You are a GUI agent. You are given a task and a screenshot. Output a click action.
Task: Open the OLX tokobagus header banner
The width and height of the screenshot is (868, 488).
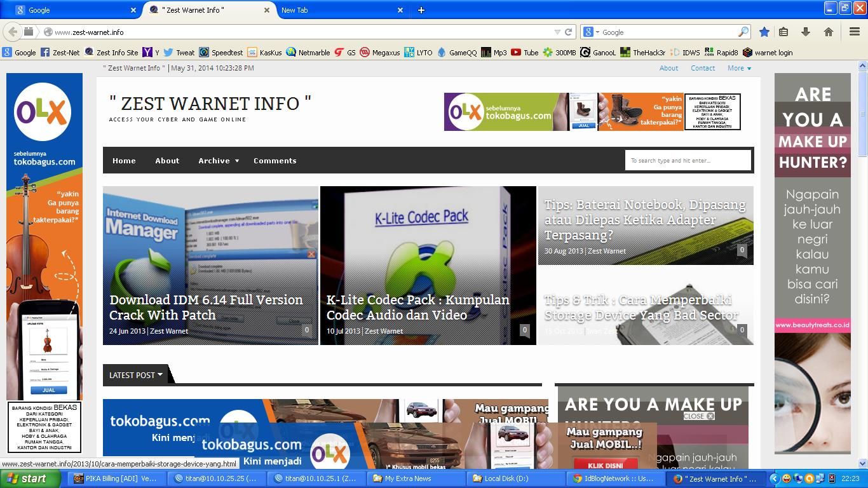(592, 112)
